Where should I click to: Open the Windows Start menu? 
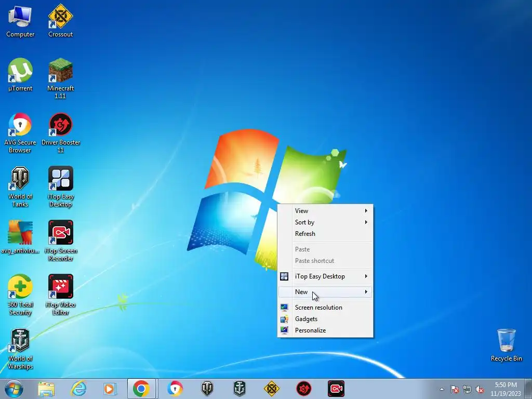click(14, 389)
